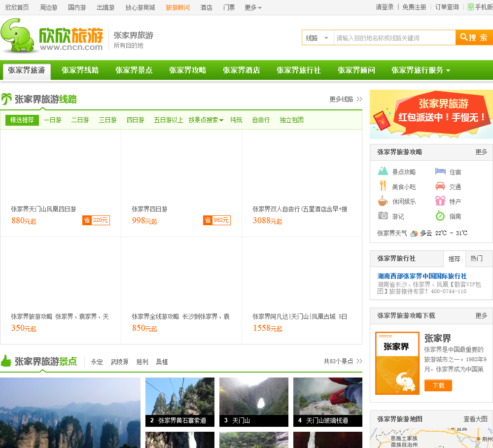Click the 旅游顾问 top menu link

(177, 7)
